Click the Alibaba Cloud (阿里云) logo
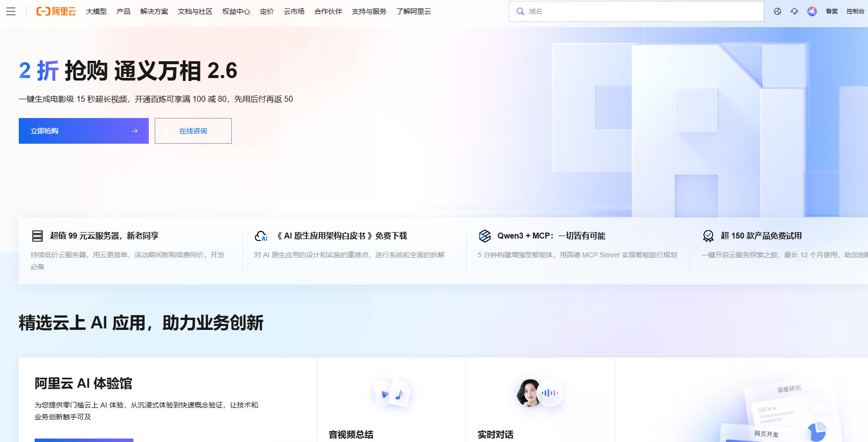This screenshot has width=868, height=442. pos(56,11)
